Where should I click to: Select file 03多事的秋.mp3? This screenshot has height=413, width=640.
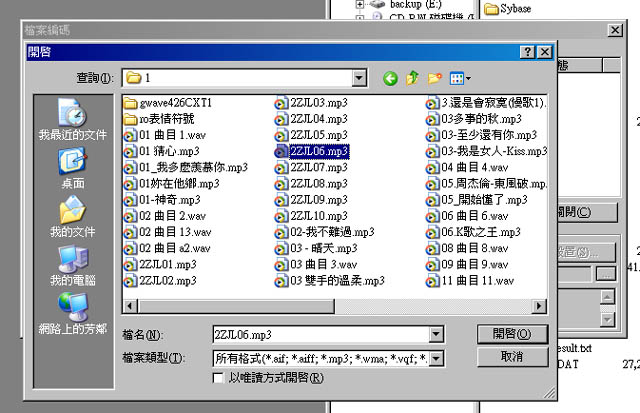(x=474, y=119)
